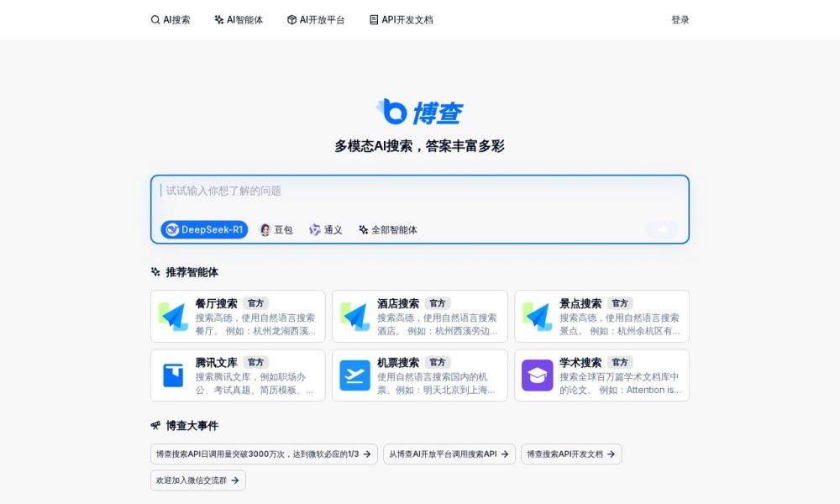Click the 豆包 avatar icon
840x504 pixels.
[x=265, y=230]
